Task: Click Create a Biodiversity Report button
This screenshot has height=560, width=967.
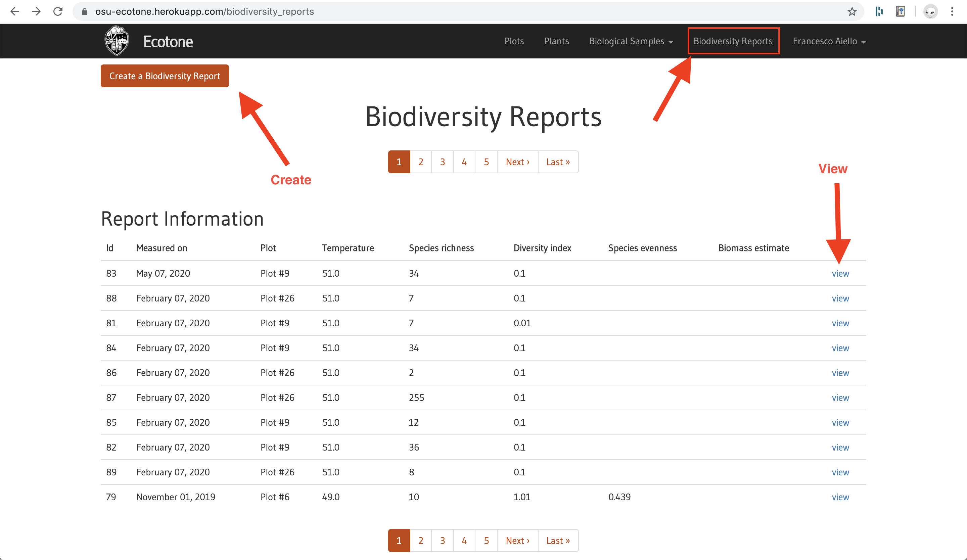Action: 165,76
